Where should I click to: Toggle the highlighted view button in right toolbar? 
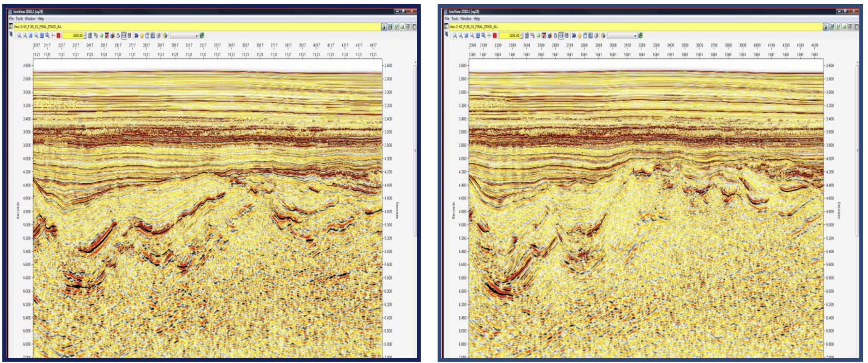pyautogui.click(x=561, y=36)
